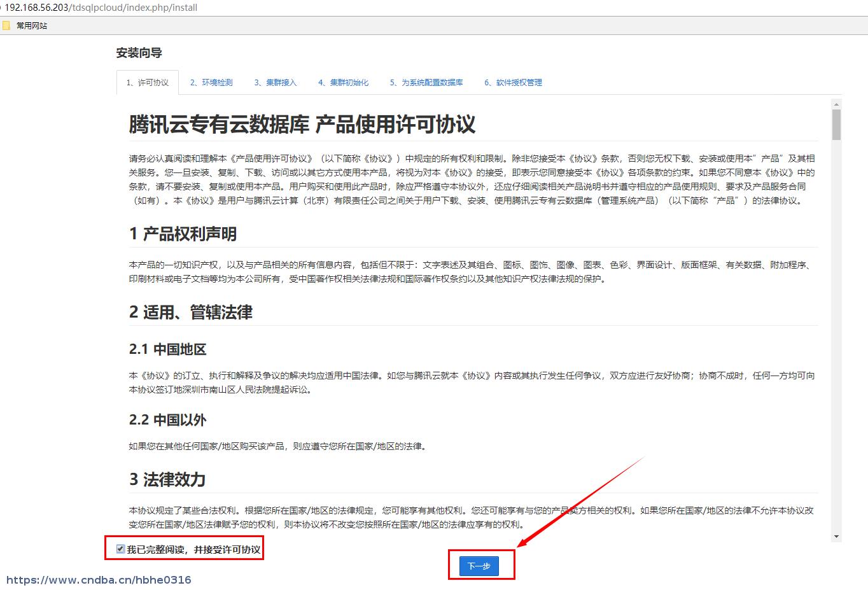Click the paragraph starting 本《协议》的订立、执行和解释
The image size is (868, 590).
pos(472,383)
